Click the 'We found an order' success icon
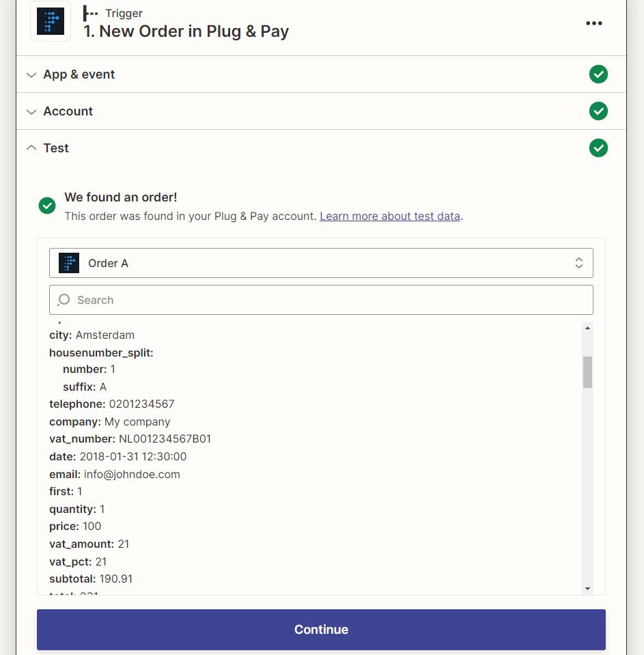The image size is (644, 655). tap(47, 206)
